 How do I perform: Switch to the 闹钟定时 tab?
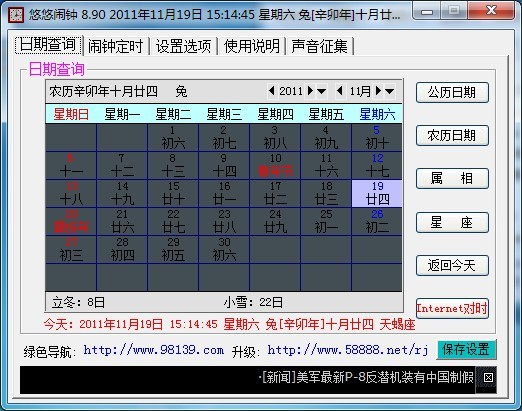[115, 46]
